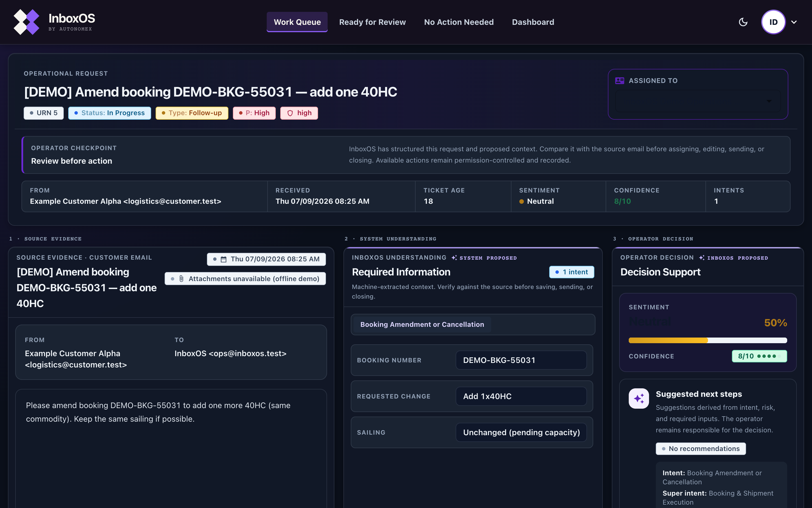Click the Suggested next steps sparkle icon

(x=639, y=398)
